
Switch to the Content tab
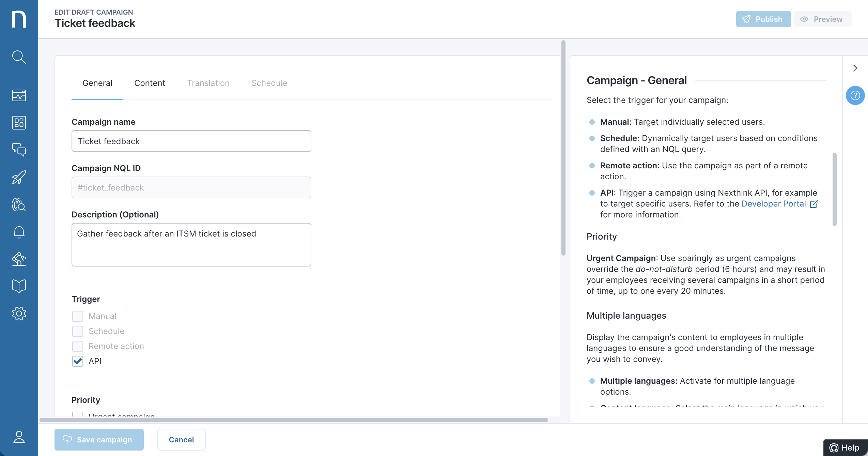click(x=150, y=83)
